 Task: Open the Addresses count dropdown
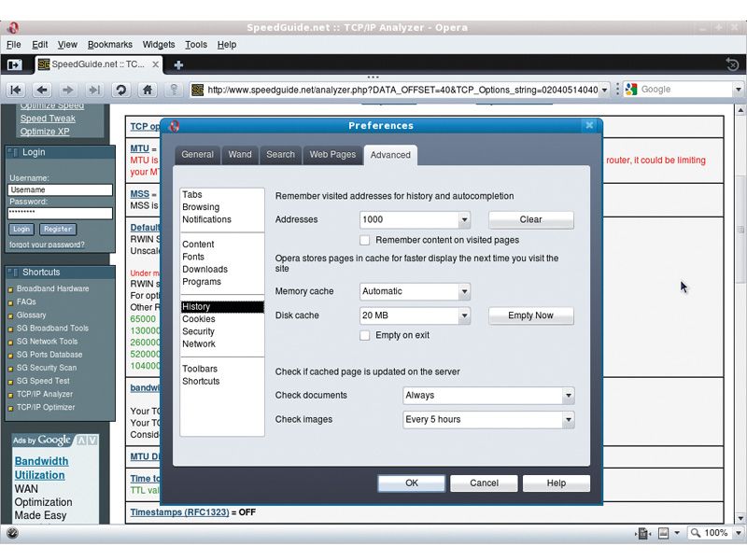point(464,219)
